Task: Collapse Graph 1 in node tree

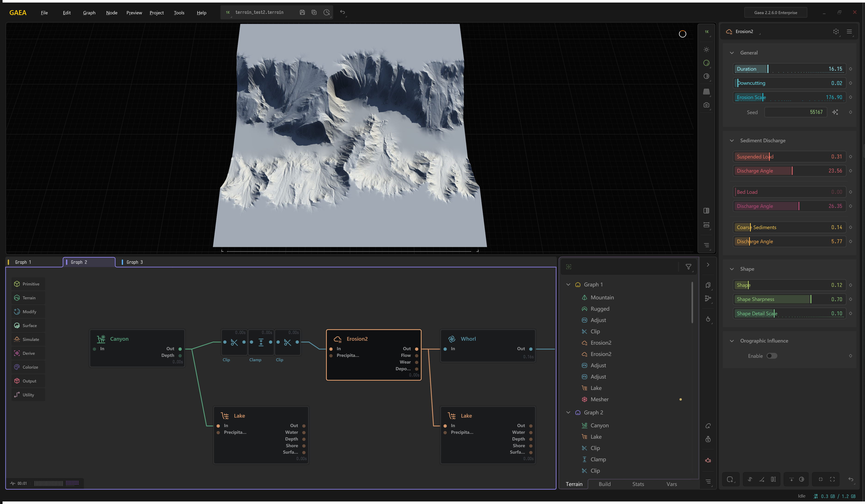Action: (568, 284)
